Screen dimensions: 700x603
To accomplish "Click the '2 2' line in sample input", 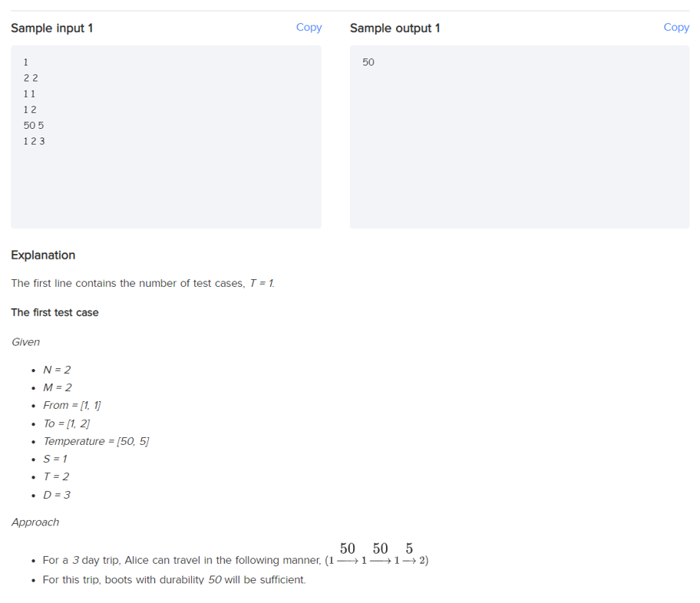I will (31, 78).
